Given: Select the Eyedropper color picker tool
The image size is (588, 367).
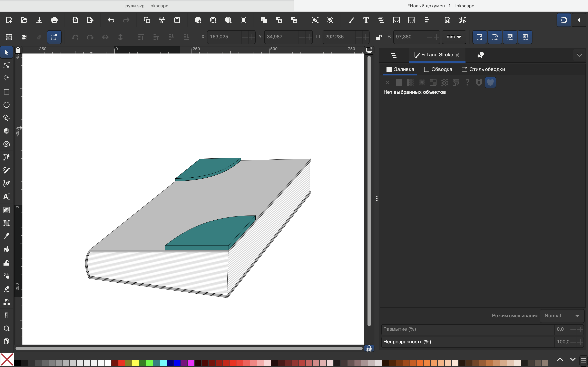Looking at the screenshot, I should click(x=7, y=236).
